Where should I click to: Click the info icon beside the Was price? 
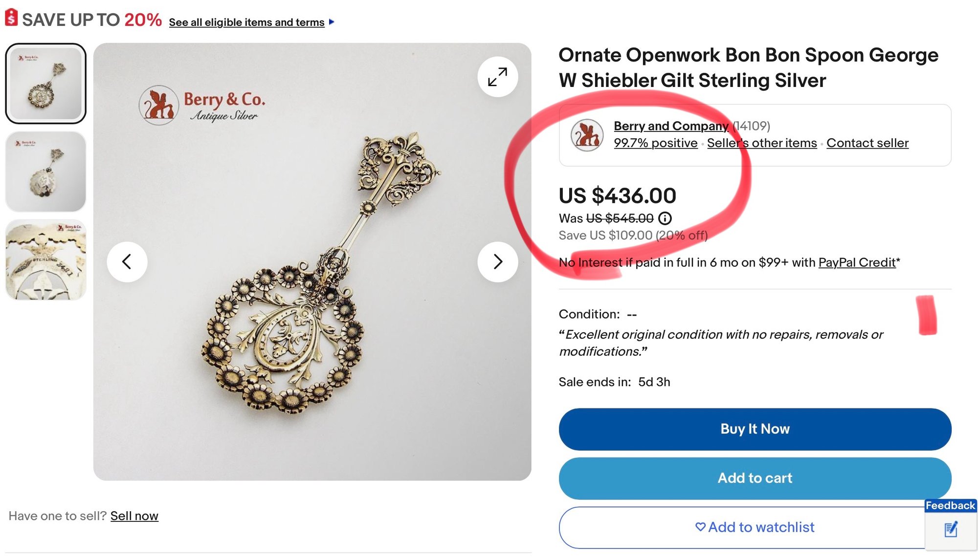tap(665, 218)
